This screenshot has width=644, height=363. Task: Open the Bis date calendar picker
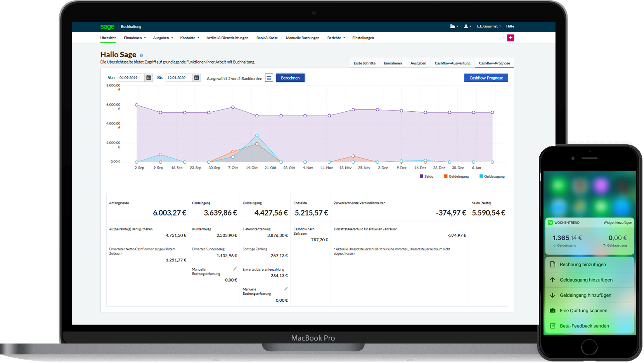click(x=197, y=78)
